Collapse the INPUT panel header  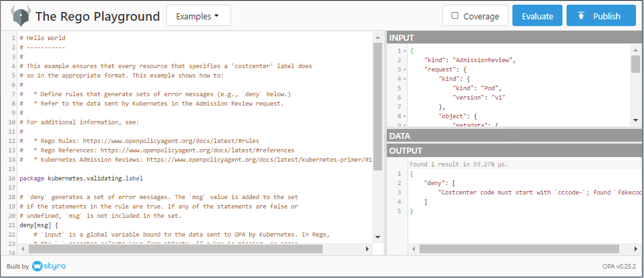point(515,37)
